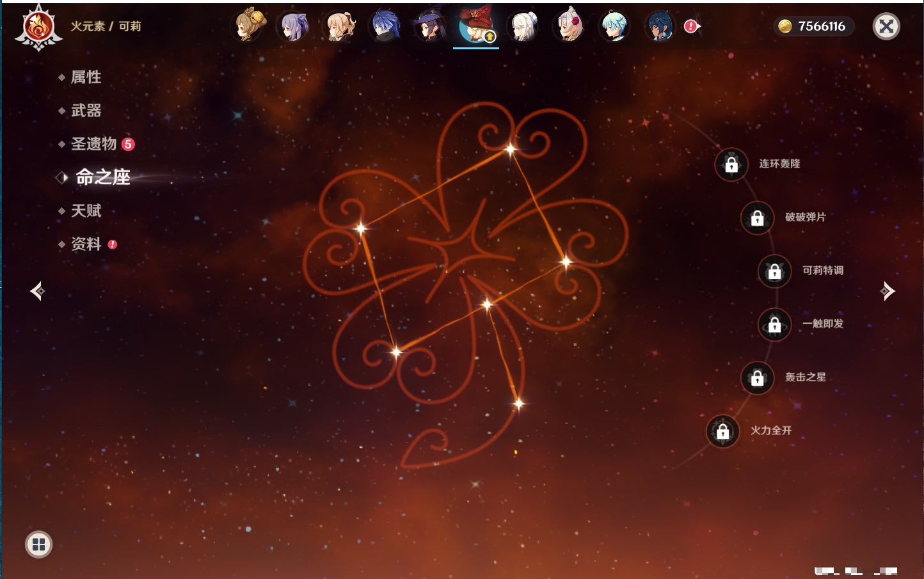Click the locked 连环轰隆 constellation node

(731, 164)
